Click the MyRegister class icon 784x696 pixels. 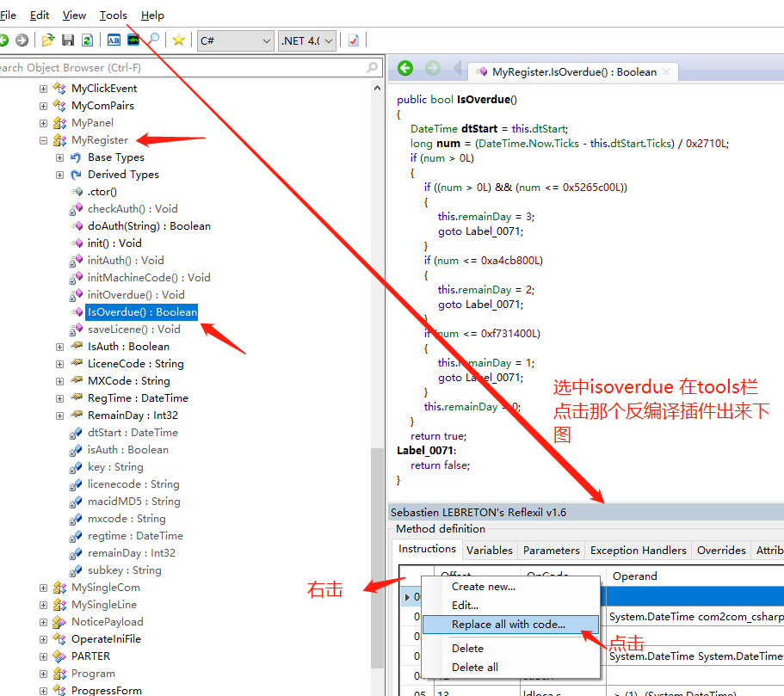coord(59,140)
